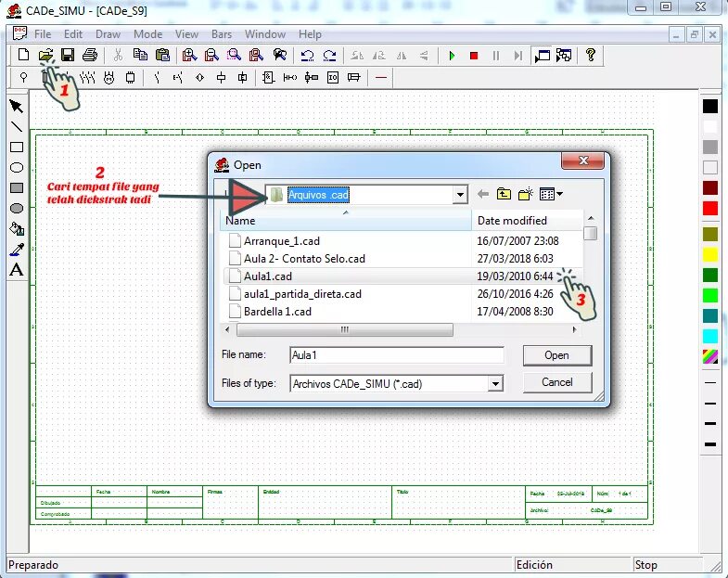Screen dimensions: 728x578
Task: Print using the printer toolbar icon
Action: (90, 56)
